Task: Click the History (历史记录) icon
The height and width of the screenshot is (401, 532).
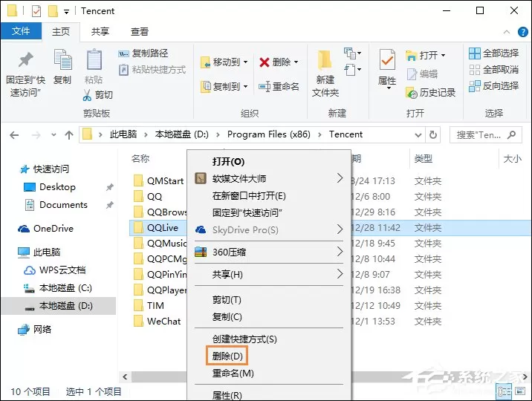Action: pyautogui.click(x=411, y=93)
